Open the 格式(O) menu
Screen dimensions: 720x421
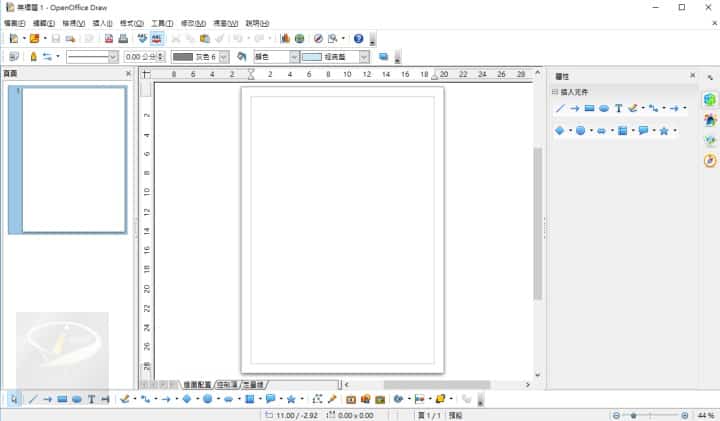pos(130,23)
